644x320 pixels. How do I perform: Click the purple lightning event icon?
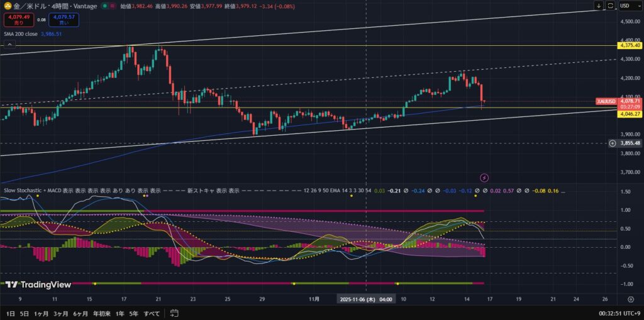tap(484, 179)
